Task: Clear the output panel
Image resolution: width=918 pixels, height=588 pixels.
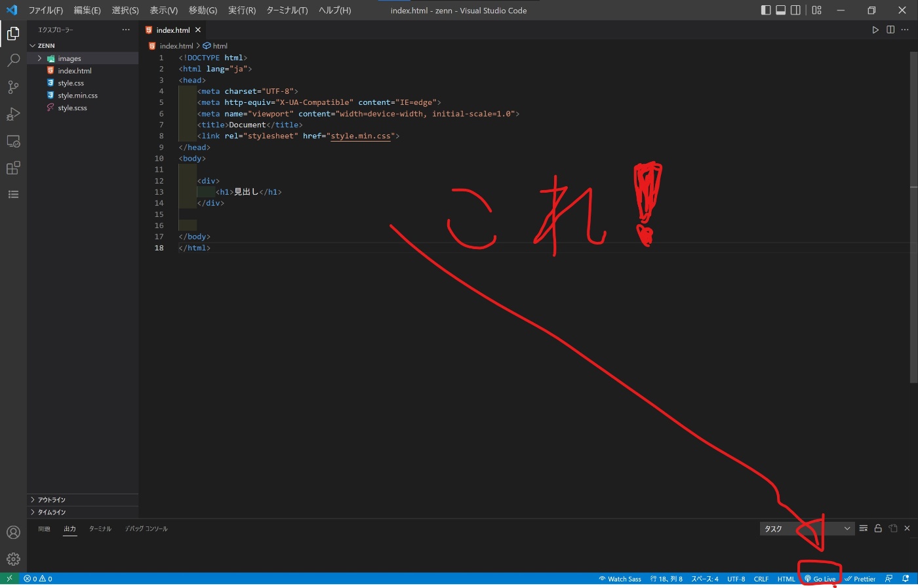Action: click(864, 528)
